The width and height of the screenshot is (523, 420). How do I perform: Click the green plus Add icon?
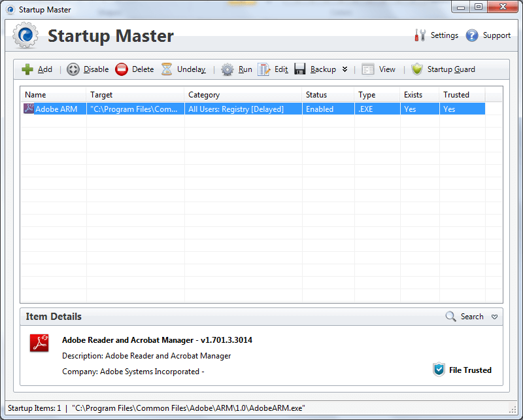(x=27, y=69)
